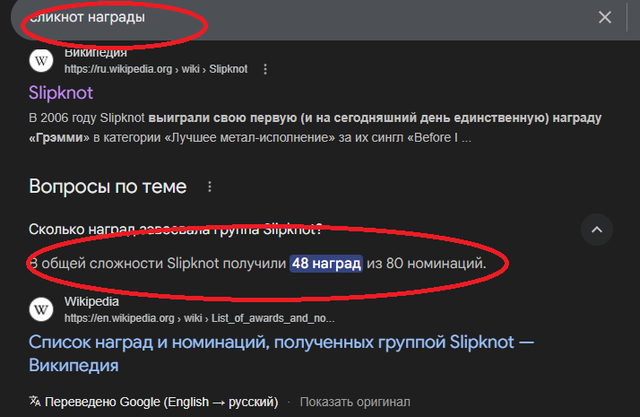This screenshot has width=640, height=417.
Task: Click the question 'Сколько наград завоевала группа Slipknot?'
Action: [176, 229]
